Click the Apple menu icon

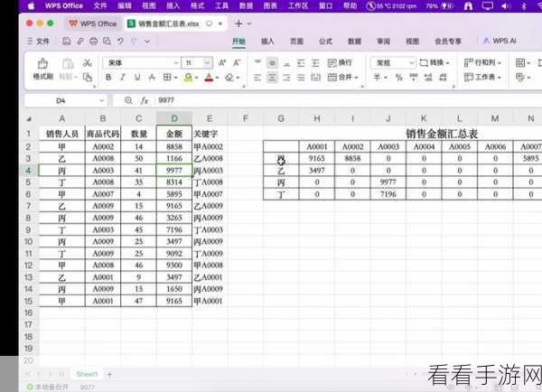click(31, 6)
